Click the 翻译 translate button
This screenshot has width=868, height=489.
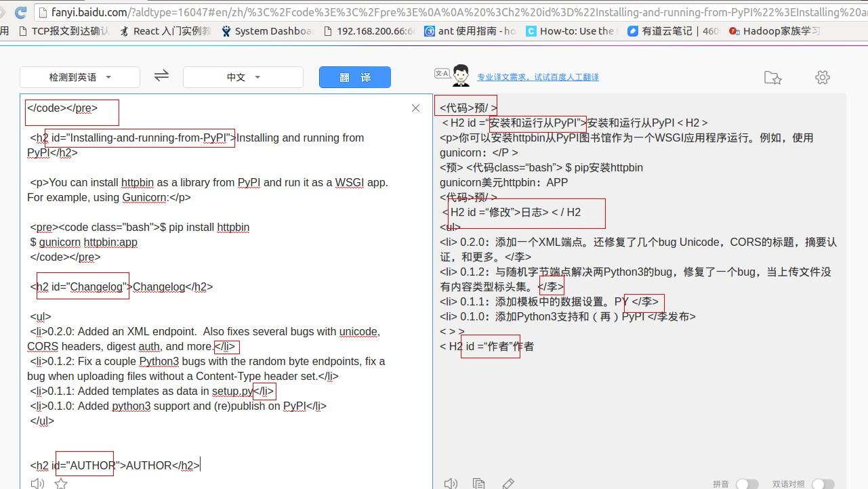click(355, 77)
